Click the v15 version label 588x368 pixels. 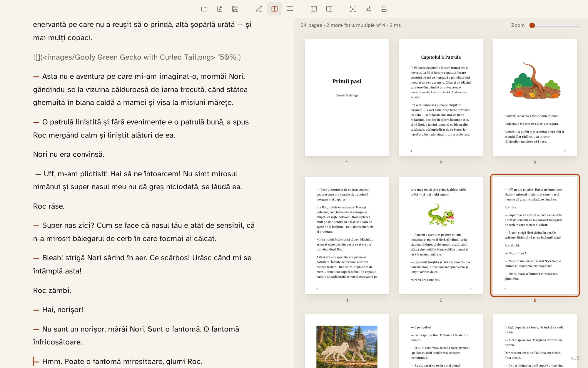point(575,358)
